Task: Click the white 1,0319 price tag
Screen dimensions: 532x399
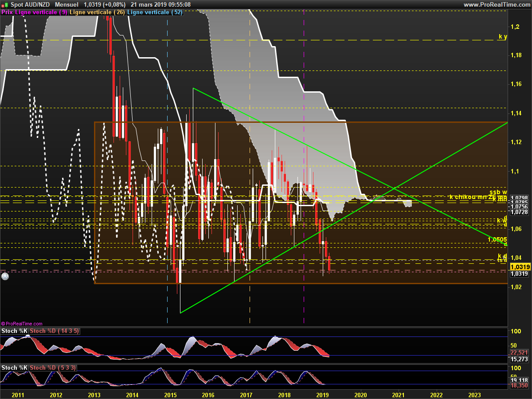Action: tap(520, 274)
